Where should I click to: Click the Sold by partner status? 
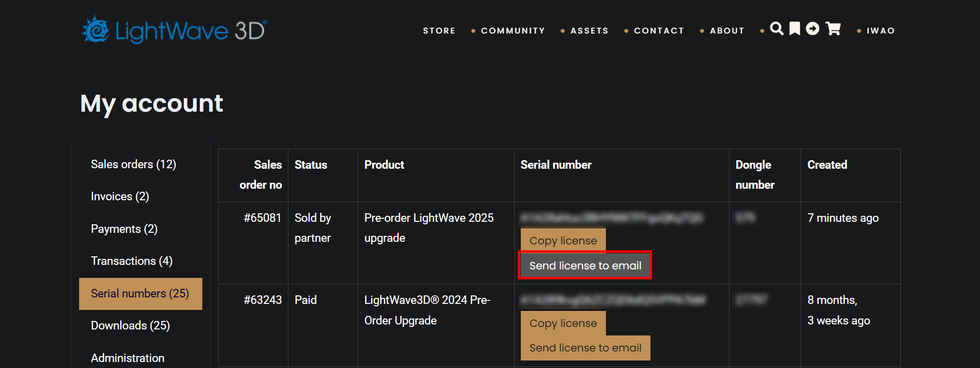pyautogui.click(x=313, y=228)
